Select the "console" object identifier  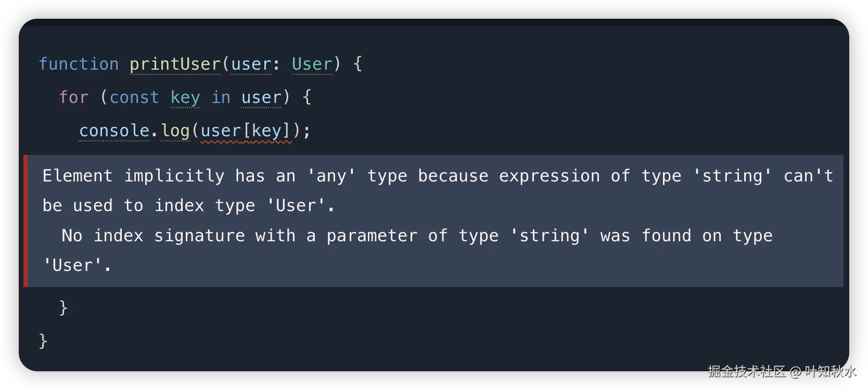point(114,131)
